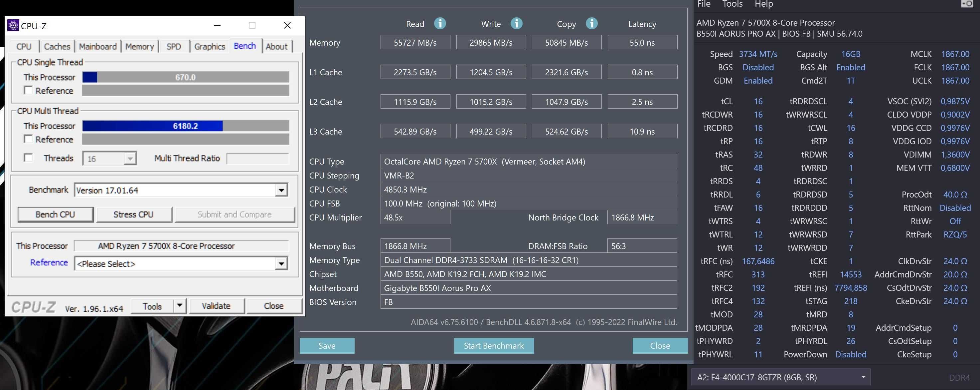Click the Memory Read 55727 MB/s value
The width and height of the screenshot is (980, 390).
coord(415,42)
